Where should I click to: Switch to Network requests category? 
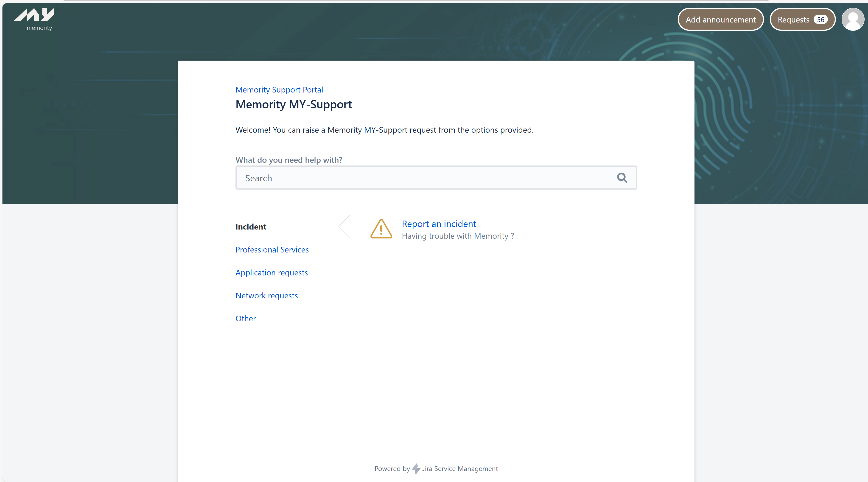[266, 296]
